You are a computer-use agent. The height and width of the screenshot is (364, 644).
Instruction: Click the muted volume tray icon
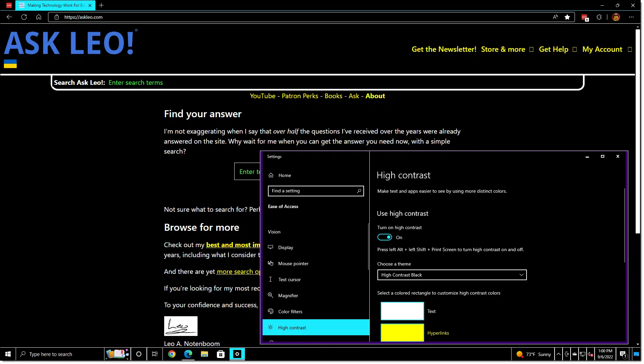tap(591, 354)
